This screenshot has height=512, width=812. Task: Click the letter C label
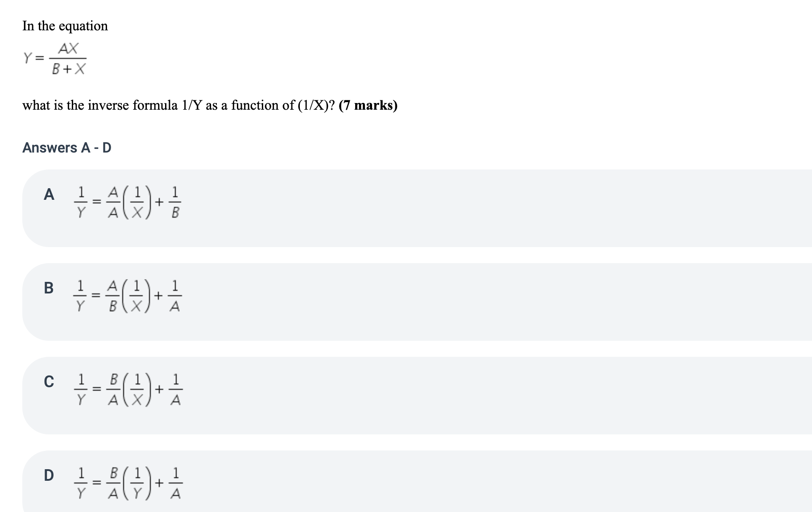50,383
